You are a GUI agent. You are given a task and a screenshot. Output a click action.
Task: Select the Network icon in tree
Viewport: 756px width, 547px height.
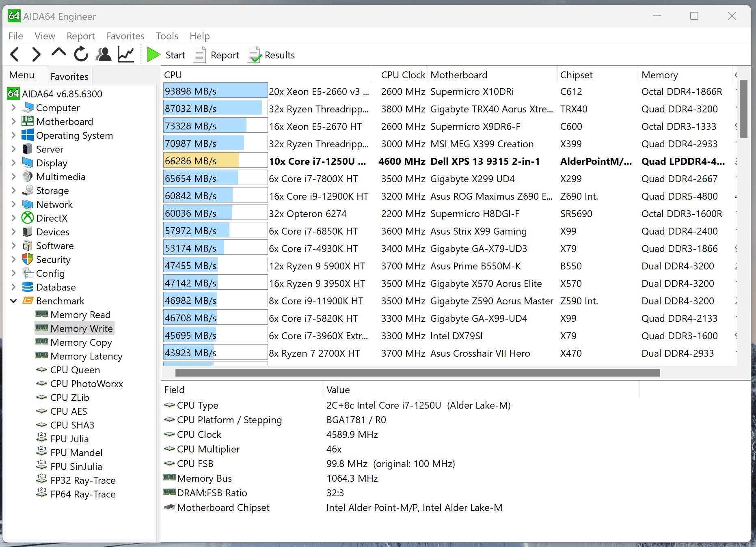(28, 204)
